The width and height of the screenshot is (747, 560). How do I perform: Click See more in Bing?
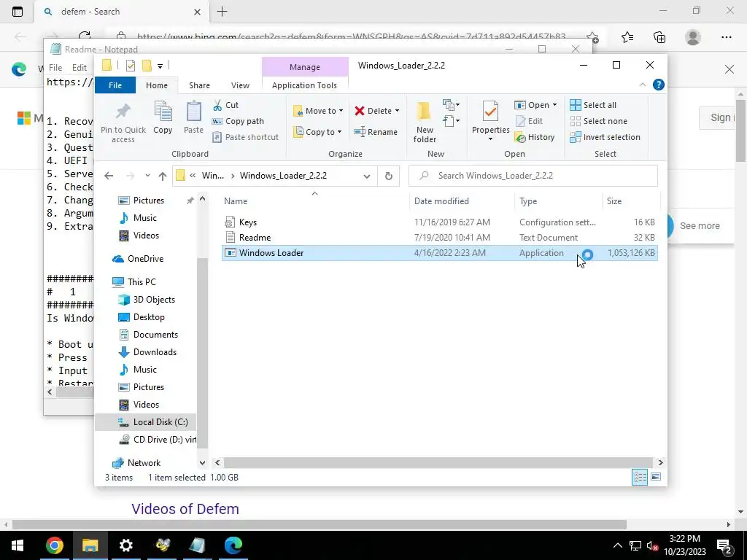700,226
